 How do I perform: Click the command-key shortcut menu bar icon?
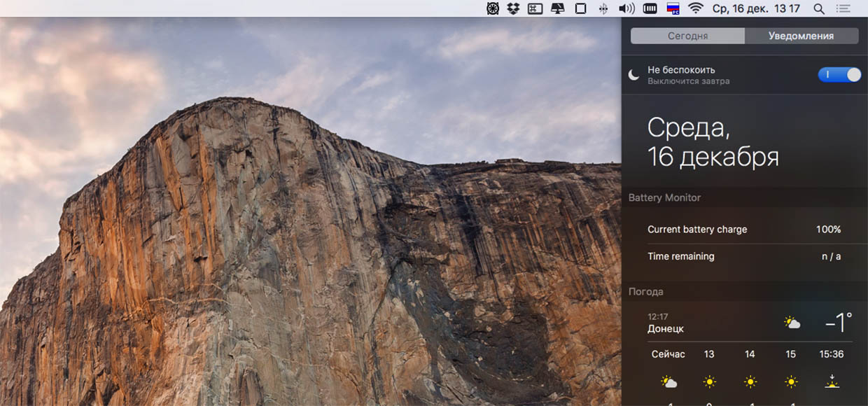[535, 8]
